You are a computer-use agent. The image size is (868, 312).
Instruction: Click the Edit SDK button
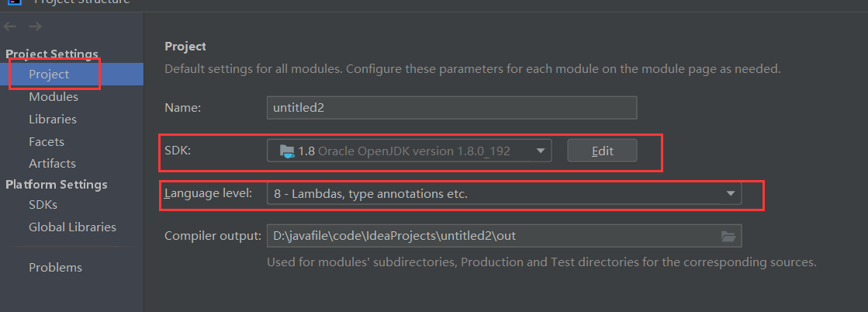pos(602,151)
